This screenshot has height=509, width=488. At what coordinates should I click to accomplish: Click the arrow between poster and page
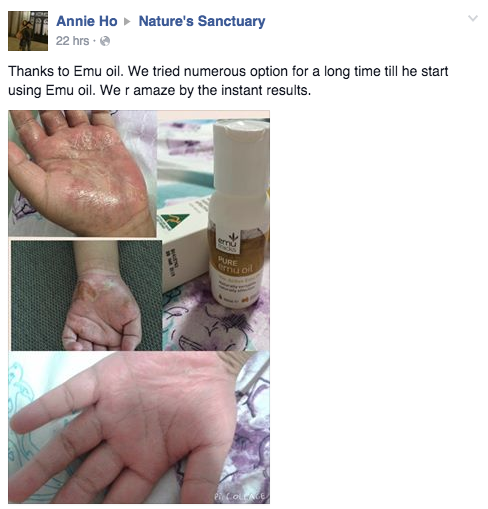click(x=127, y=22)
